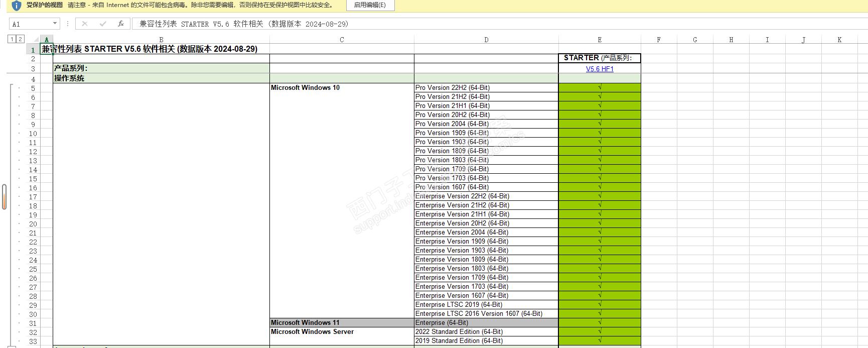Click the Enterprise (64-Bit) cell in row 31
This screenshot has height=348, width=868.
[486, 322]
